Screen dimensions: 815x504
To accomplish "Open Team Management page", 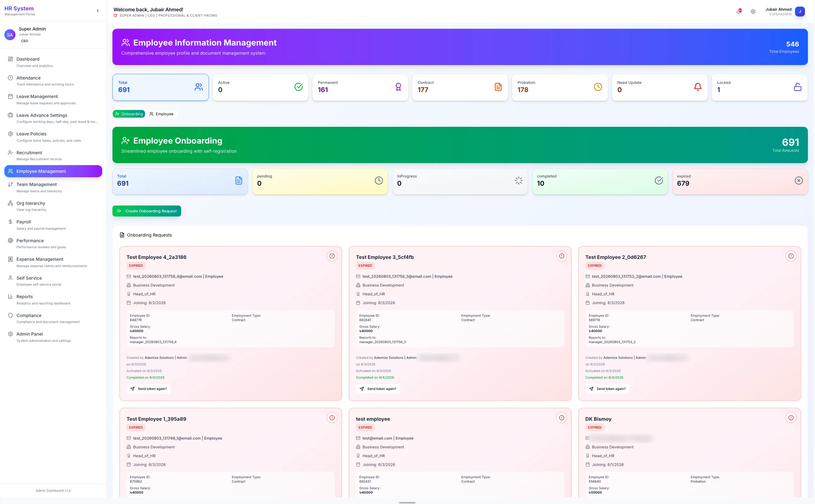I will pos(53,187).
